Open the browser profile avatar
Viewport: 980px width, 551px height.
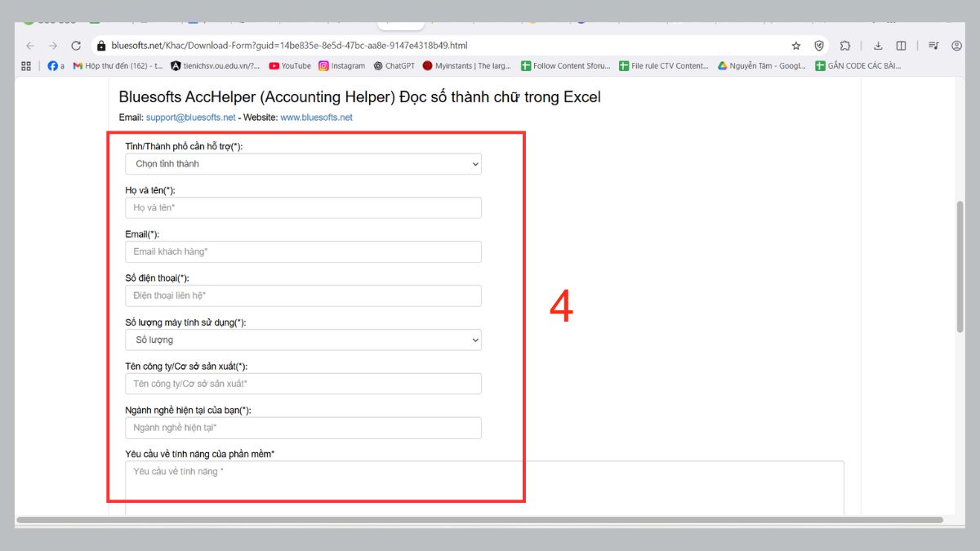point(956,46)
